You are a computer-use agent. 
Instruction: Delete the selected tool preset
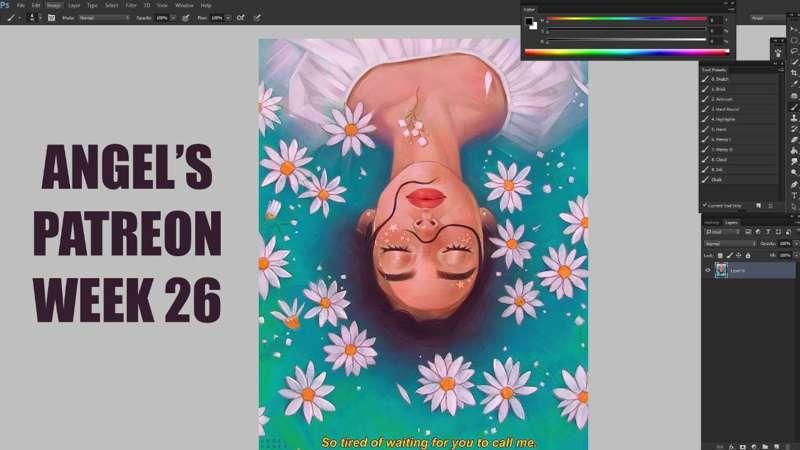click(x=771, y=205)
